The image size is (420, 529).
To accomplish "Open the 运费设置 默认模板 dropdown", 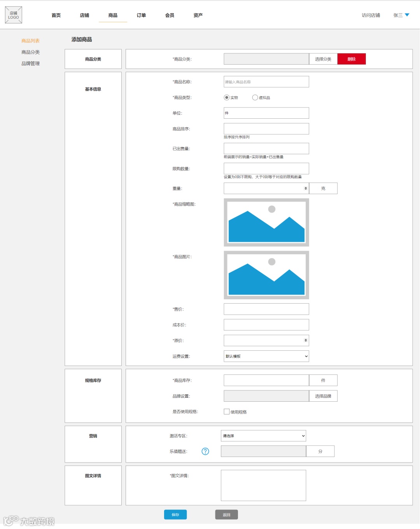I will 266,356.
